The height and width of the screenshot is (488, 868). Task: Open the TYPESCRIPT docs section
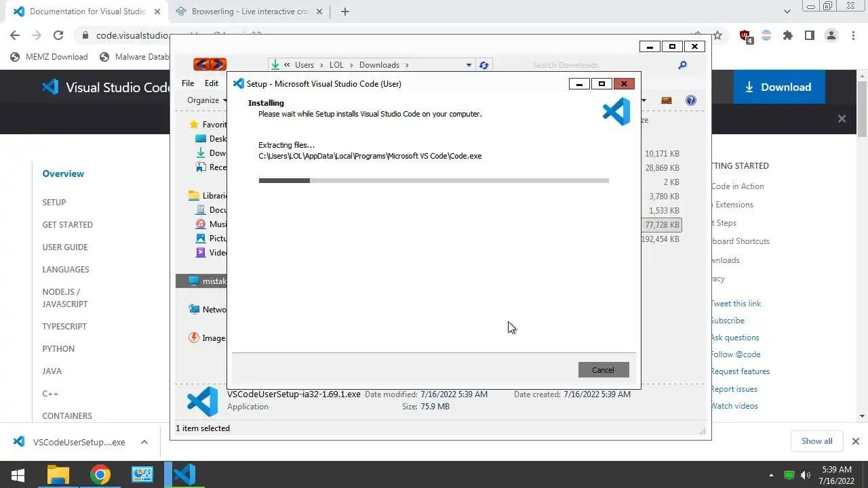coord(64,326)
